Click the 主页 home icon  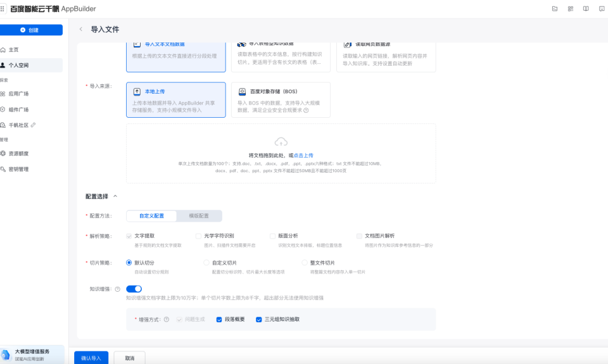(x=3, y=49)
